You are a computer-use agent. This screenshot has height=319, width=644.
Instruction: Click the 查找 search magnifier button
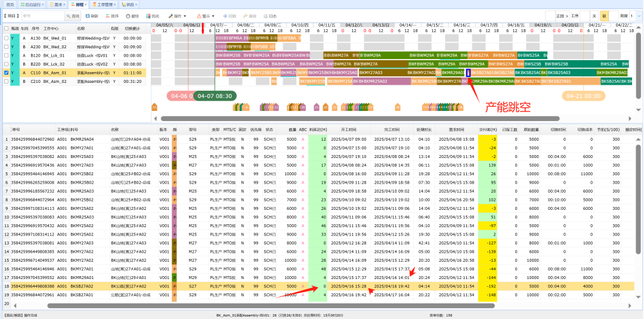71,16
